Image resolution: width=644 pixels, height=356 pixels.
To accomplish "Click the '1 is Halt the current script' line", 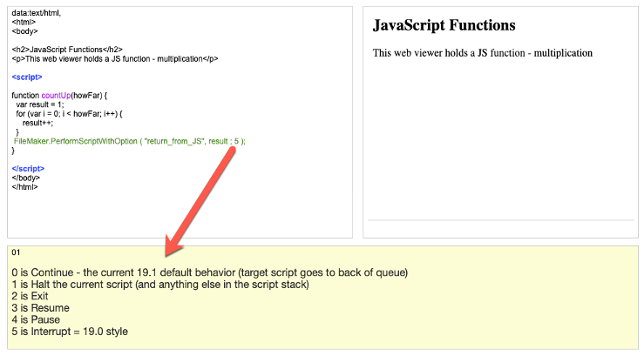I will point(160,285).
